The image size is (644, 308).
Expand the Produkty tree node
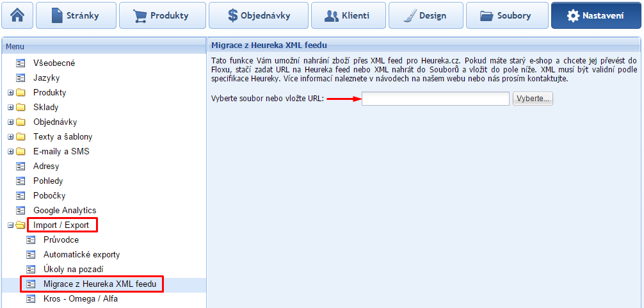coord(11,93)
